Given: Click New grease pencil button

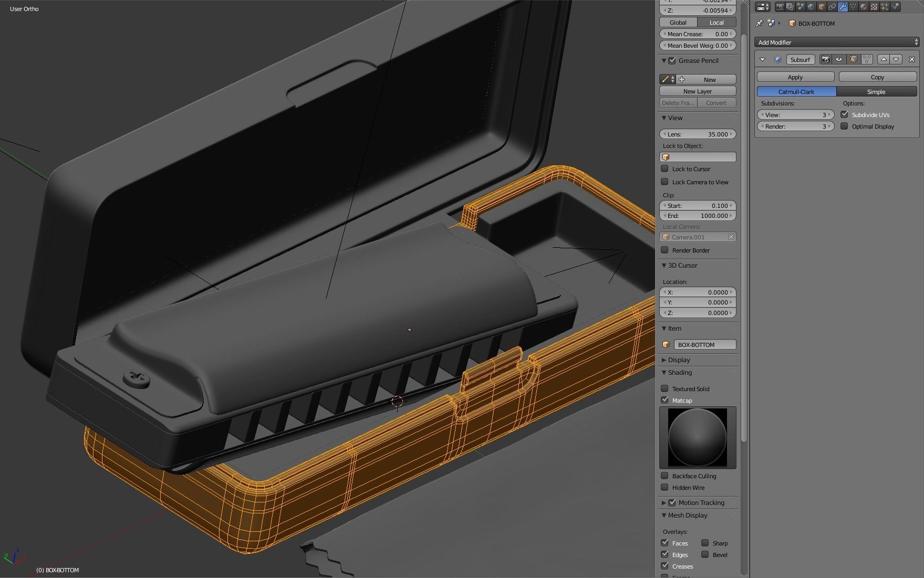Looking at the screenshot, I should pos(707,79).
